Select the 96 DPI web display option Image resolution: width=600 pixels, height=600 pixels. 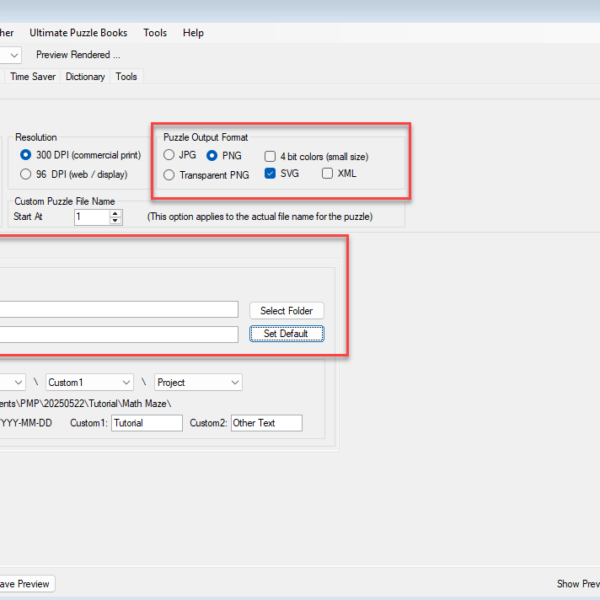pyautogui.click(x=26, y=174)
